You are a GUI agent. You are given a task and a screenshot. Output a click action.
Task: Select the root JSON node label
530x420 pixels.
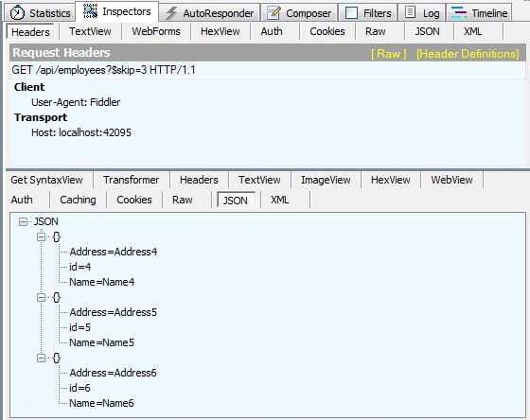(x=46, y=221)
